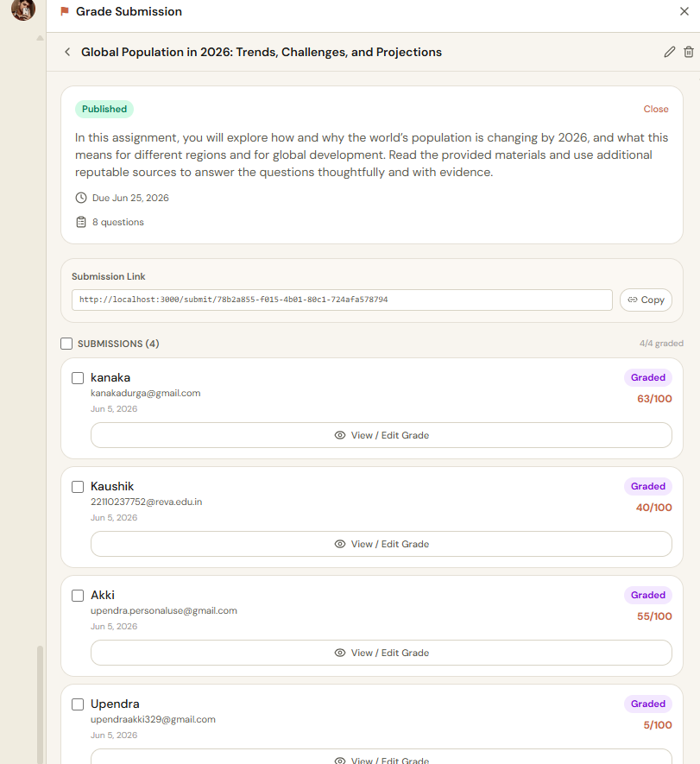Image resolution: width=700 pixels, height=764 pixels.
Task: Click Upendra's Graded status badge
Action: [648, 704]
